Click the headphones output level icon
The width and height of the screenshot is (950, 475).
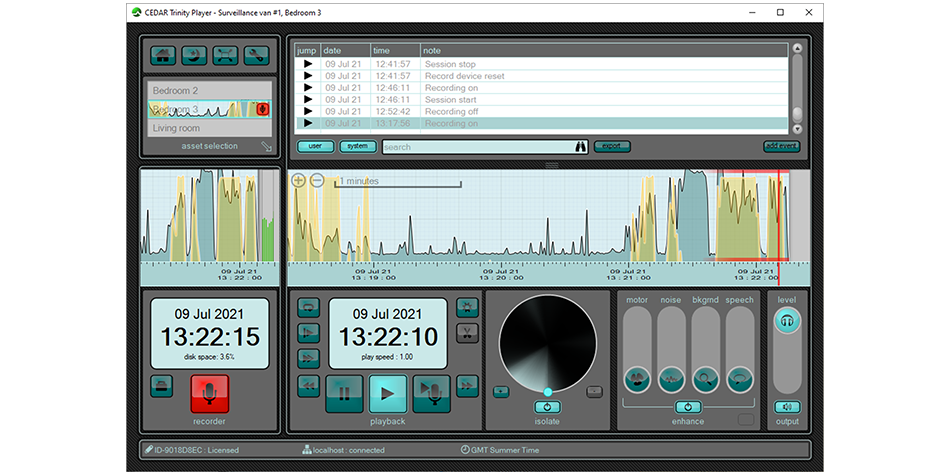[787, 321]
